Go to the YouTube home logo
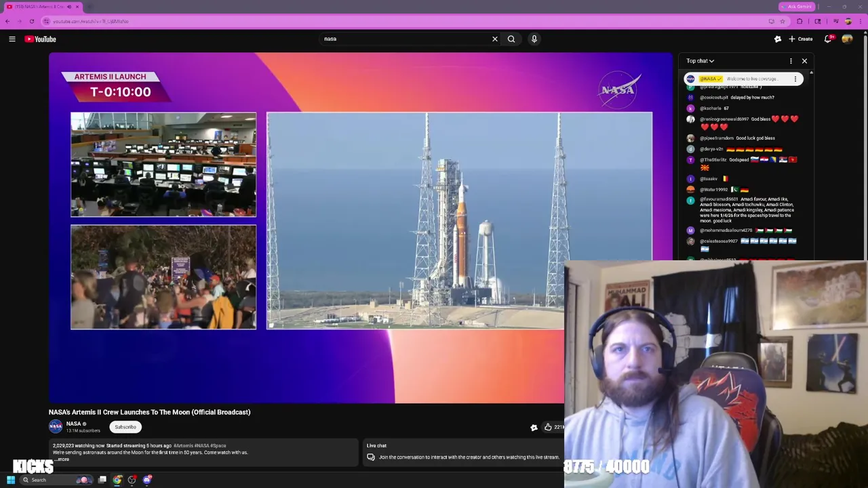This screenshot has width=868, height=488. pyautogui.click(x=40, y=39)
